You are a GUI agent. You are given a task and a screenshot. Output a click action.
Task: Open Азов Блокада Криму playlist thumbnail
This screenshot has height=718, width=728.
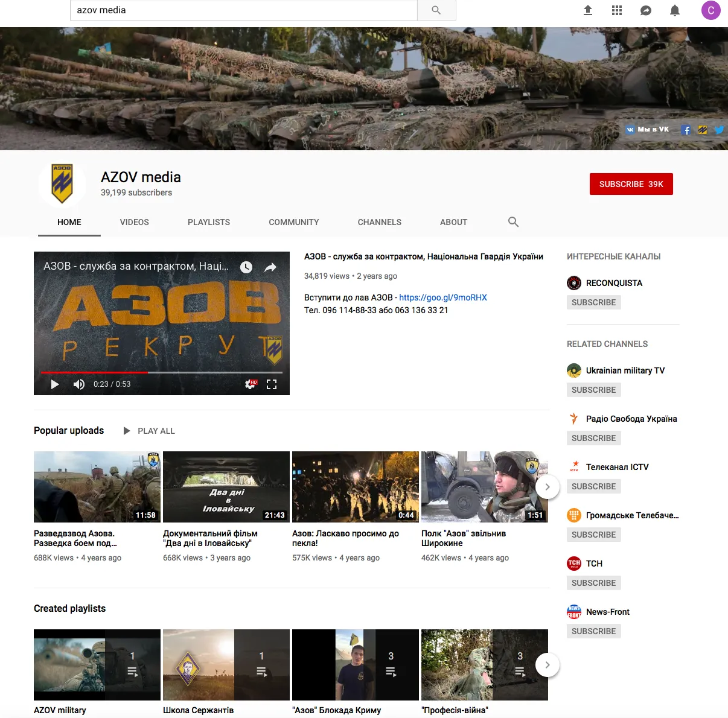[x=356, y=665]
